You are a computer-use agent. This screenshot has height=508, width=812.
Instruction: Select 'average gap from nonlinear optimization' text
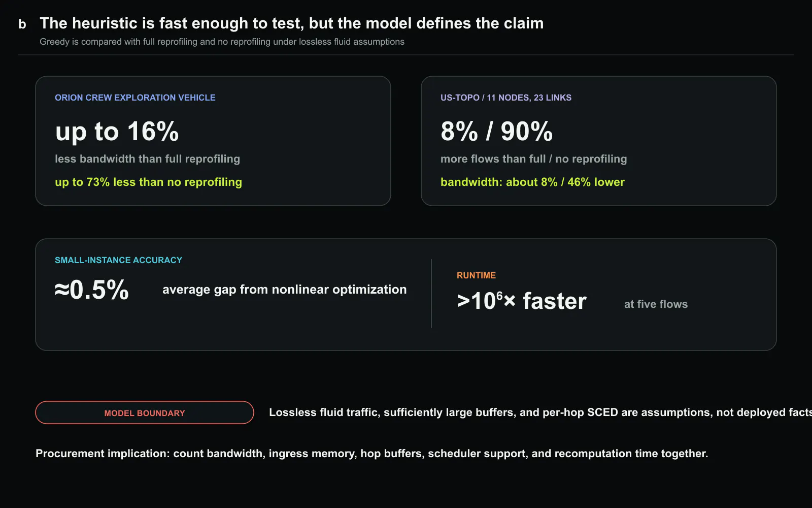284,290
